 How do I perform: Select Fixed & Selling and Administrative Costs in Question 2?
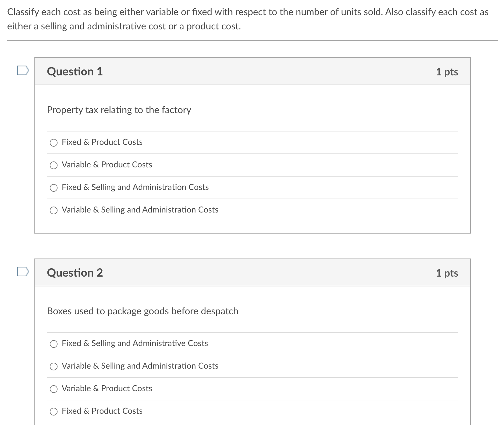point(54,344)
